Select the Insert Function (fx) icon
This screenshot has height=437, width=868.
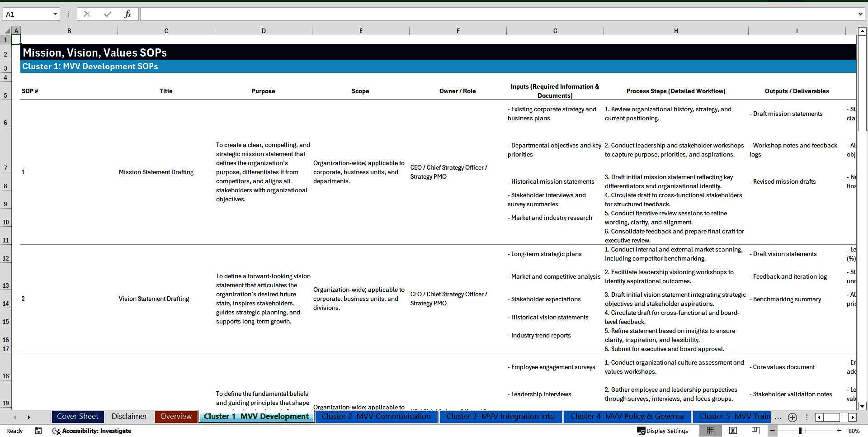click(128, 14)
